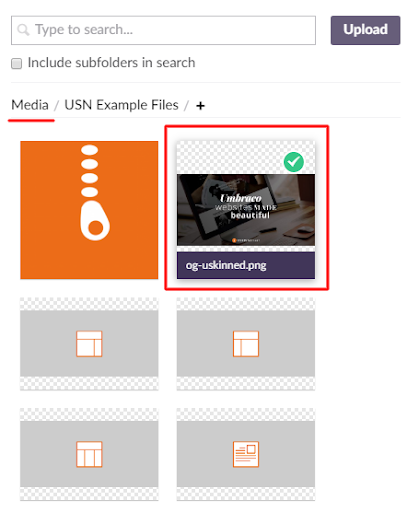Image resolution: width=407 pixels, height=512 pixels.
Task: Select the three-column page layout icon
Action: click(x=89, y=454)
